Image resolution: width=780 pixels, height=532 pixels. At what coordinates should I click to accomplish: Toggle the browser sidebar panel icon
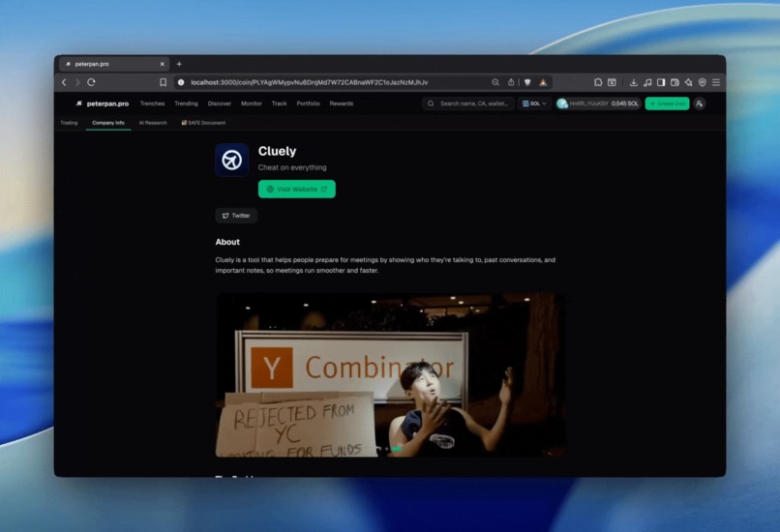pos(661,82)
